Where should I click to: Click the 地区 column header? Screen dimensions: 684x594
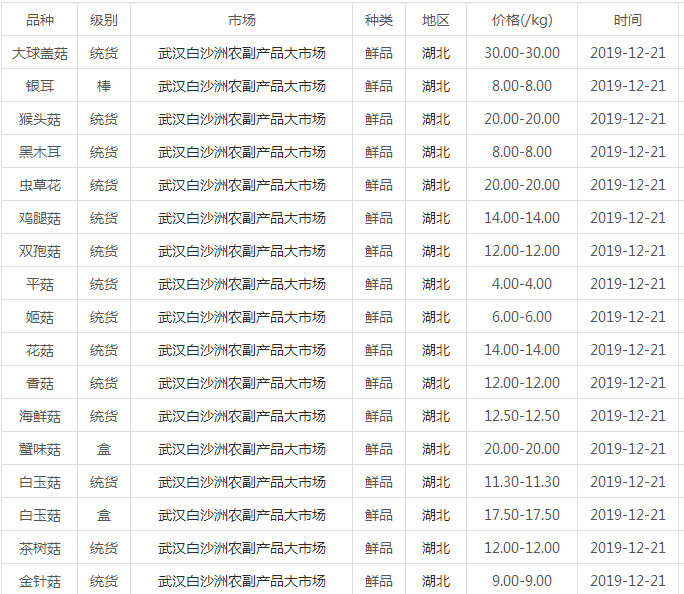point(436,20)
